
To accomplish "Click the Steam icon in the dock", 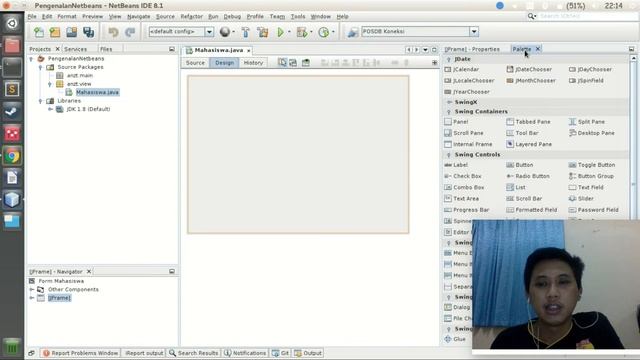I will point(12,111).
